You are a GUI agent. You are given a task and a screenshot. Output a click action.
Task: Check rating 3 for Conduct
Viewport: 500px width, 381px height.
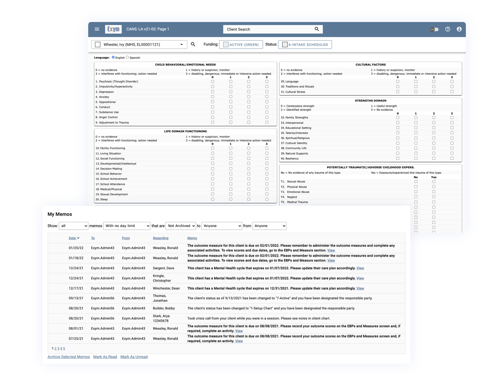pos(267,107)
